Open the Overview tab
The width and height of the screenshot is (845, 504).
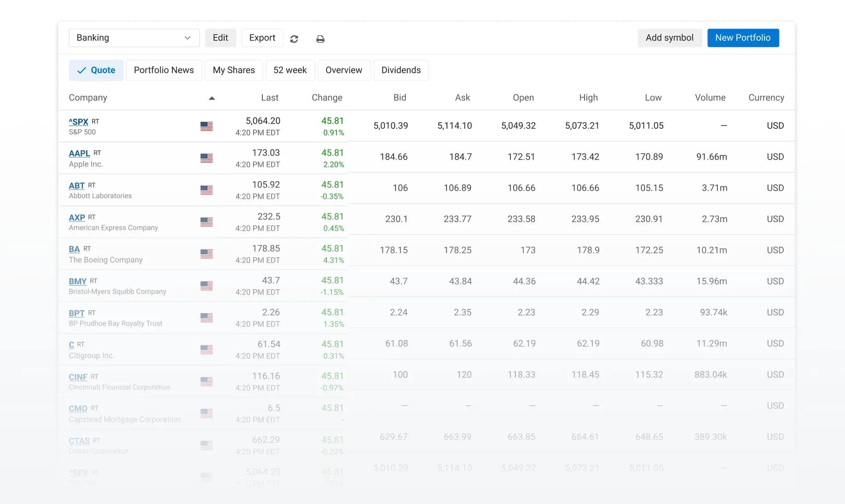point(344,70)
